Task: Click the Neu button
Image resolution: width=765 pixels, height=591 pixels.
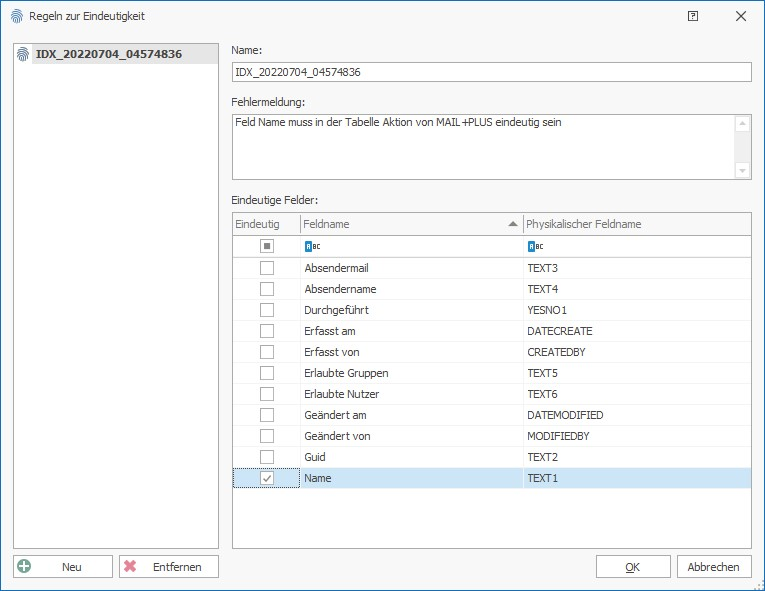Action: pyautogui.click(x=63, y=567)
